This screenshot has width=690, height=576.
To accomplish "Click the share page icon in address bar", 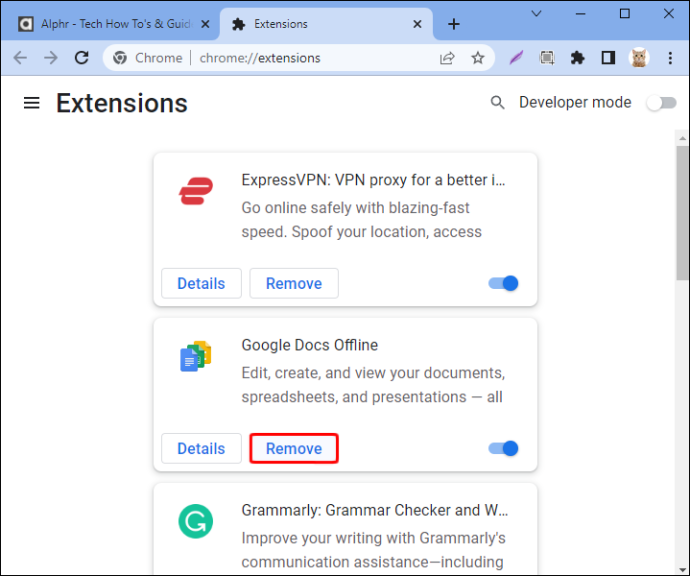I will [x=447, y=58].
